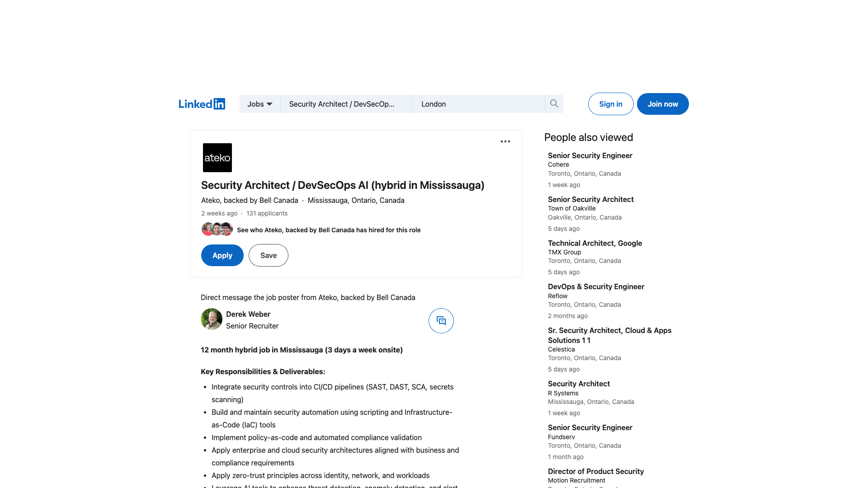Click the Apply button
Viewport: 868px width, 488px height.
(x=222, y=255)
